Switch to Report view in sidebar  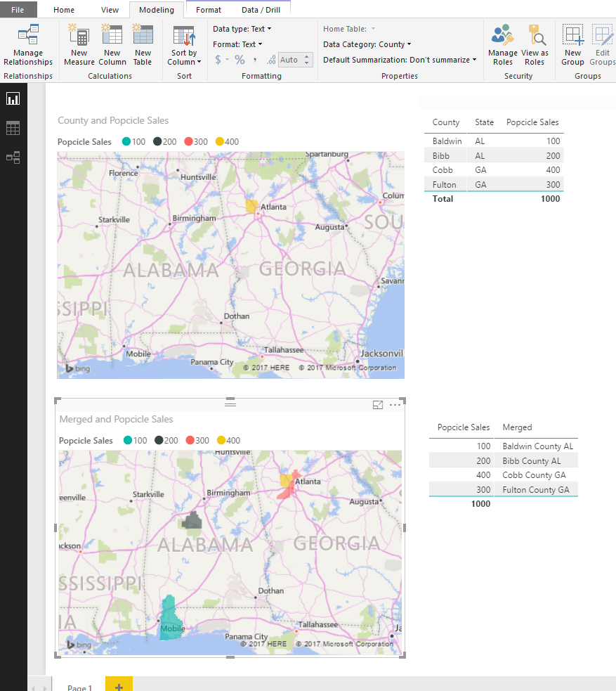13,98
